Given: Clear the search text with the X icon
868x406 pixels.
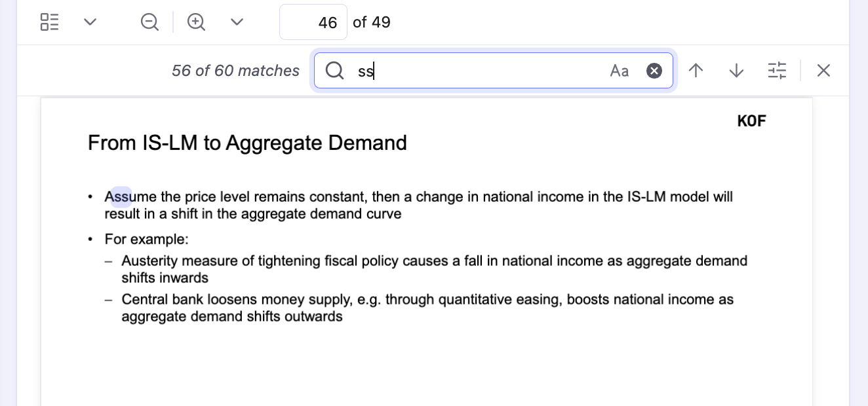Looking at the screenshot, I should (654, 71).
